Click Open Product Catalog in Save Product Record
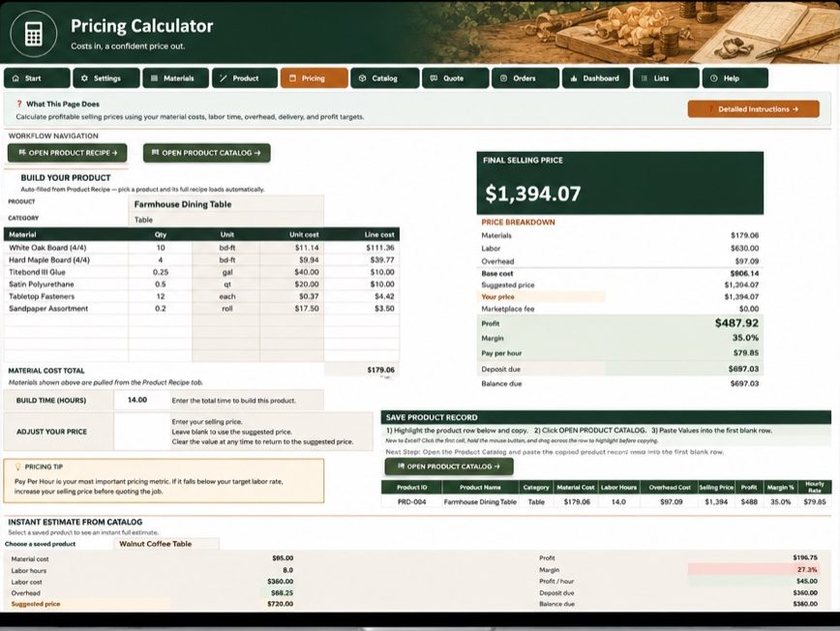The width and height of the screenshot is (840, 631). click(449, 466)
